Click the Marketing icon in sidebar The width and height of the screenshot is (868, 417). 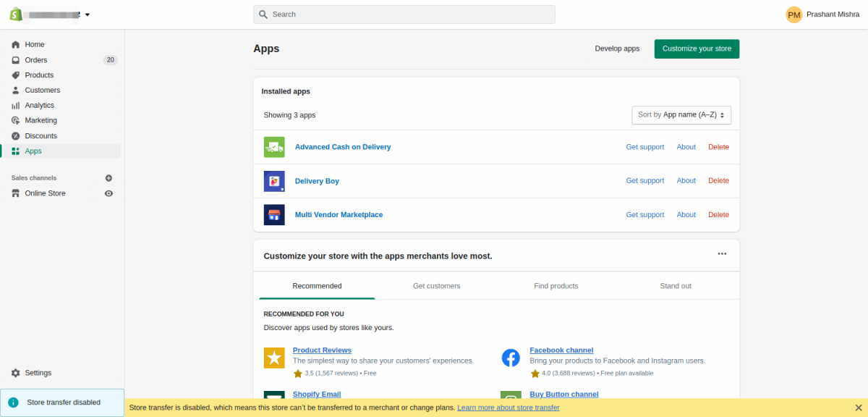tap(16, 120)
